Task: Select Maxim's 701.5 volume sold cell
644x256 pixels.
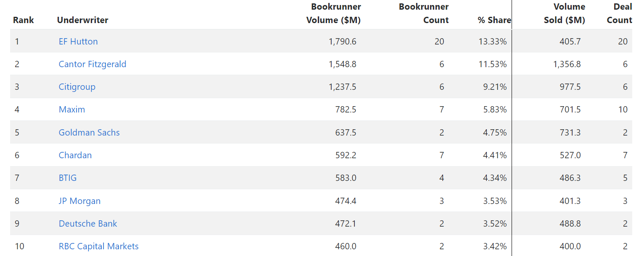Action: [570, 110]
